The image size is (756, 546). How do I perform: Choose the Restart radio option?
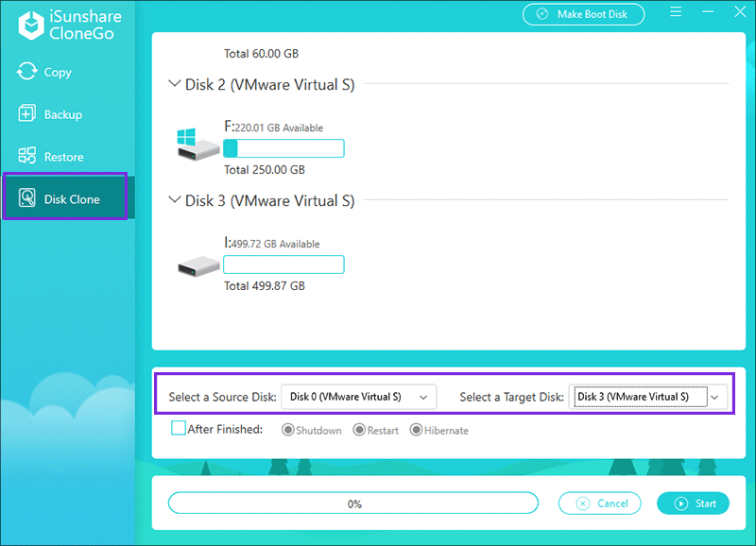359,431
